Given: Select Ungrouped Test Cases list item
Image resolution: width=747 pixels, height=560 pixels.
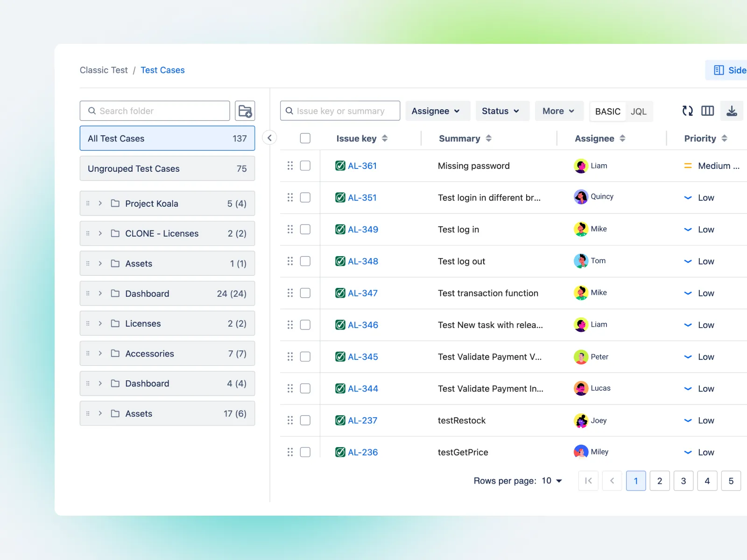Looking at the screenshot, I should [167, 169].
